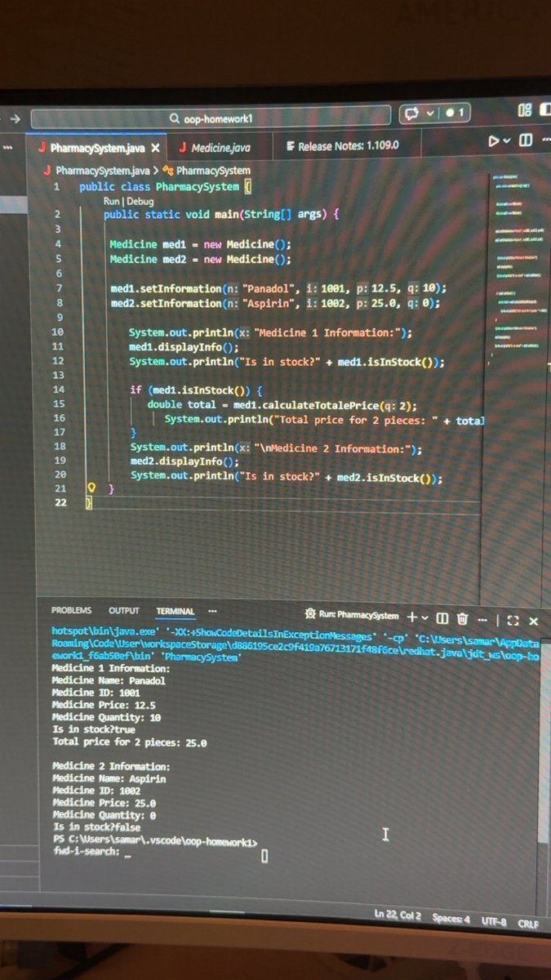
Task: Click the forward navigation arrow in title bar
Action: coord(14,118)
